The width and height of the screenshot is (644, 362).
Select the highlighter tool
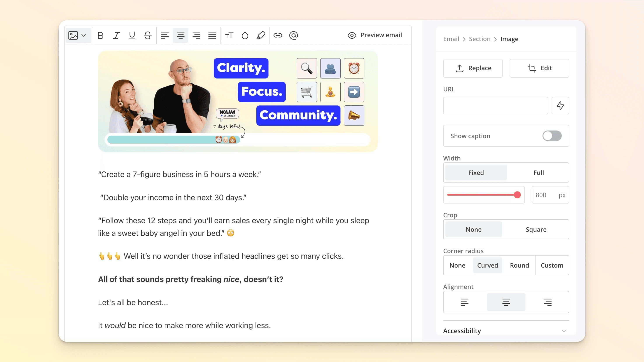tap(261, 35)
